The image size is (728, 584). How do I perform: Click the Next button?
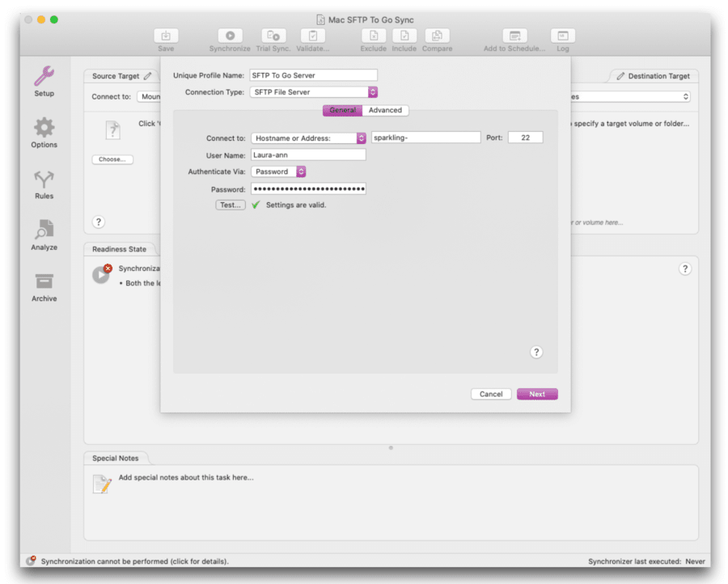(x=536, y=394)
